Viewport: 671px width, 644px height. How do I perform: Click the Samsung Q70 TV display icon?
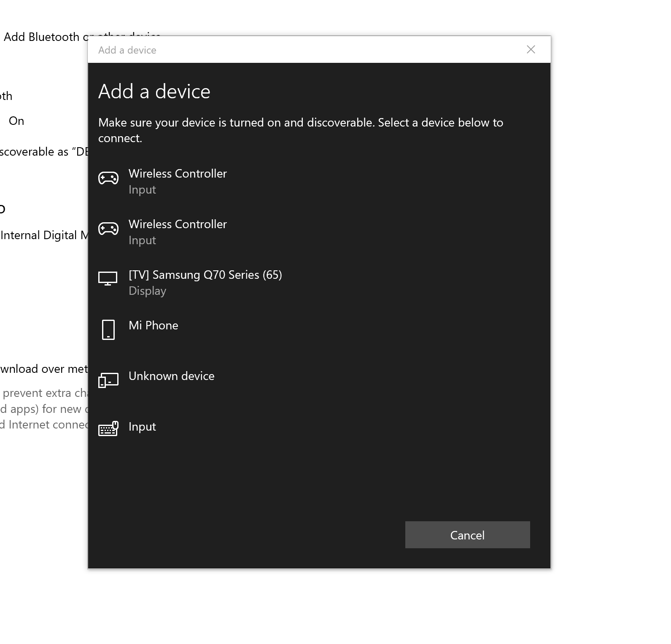click(108, 279)
